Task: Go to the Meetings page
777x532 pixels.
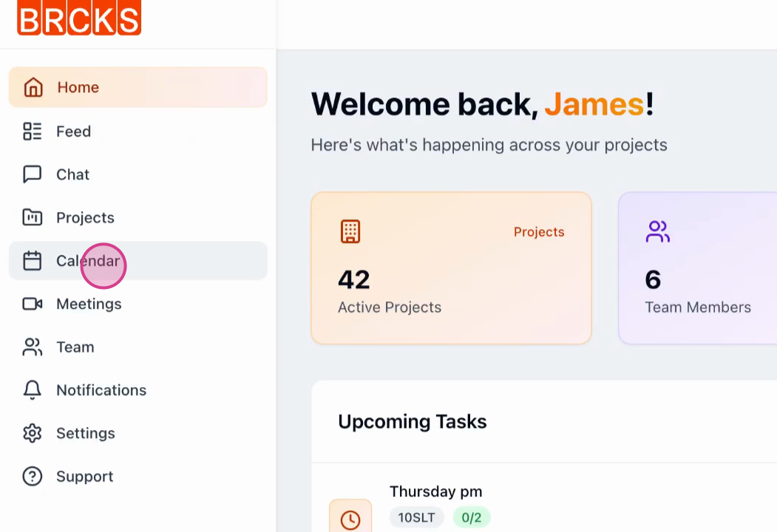Action: click(x=138, y=304)
